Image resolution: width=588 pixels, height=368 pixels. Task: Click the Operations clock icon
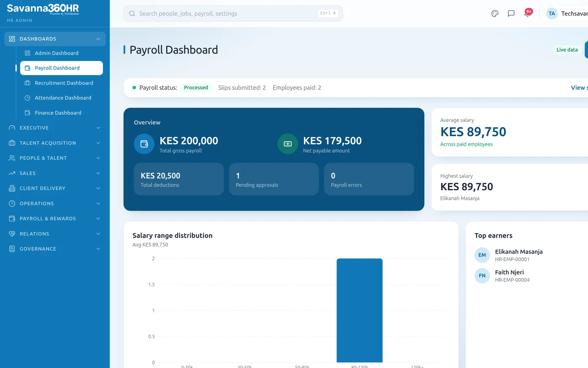[12, 204]
